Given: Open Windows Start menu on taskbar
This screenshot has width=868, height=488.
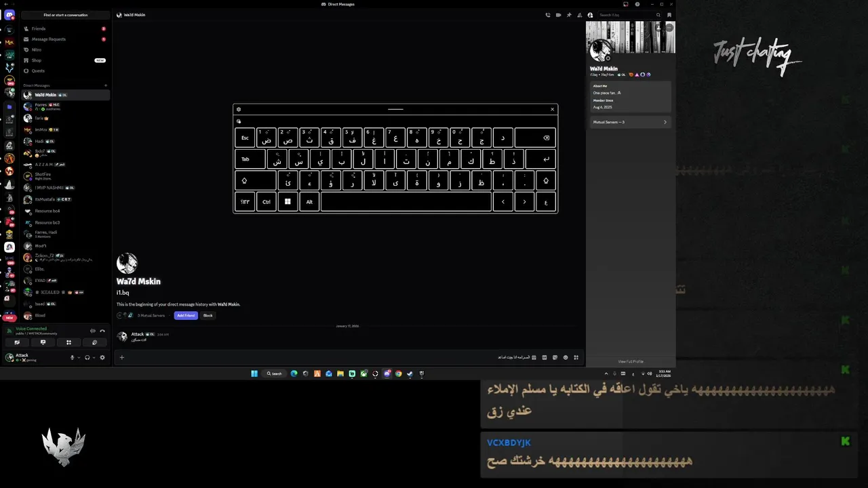Looking at the screenshot, I should pos(254,373).
